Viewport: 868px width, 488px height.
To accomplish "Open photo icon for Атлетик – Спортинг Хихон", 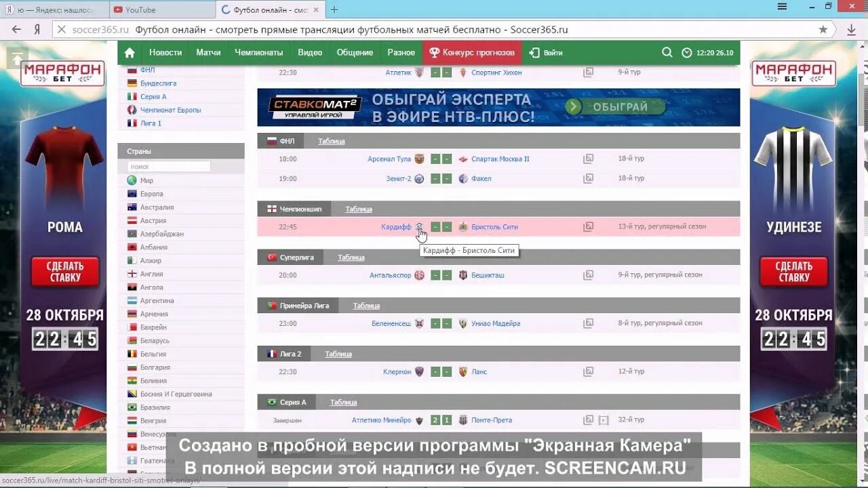I will tap(589, 72).
